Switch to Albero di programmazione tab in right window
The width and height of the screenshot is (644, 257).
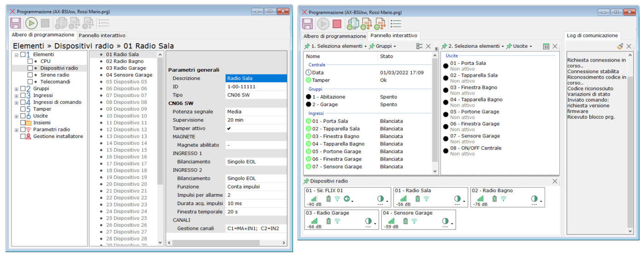334,36
